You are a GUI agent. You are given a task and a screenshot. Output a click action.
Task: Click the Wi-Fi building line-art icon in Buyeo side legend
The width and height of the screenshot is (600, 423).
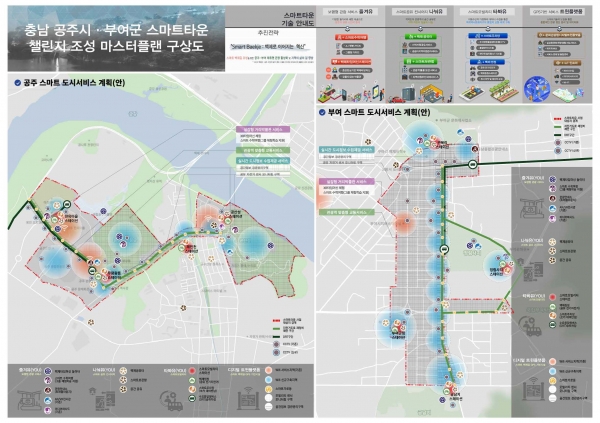coord(533,390)
